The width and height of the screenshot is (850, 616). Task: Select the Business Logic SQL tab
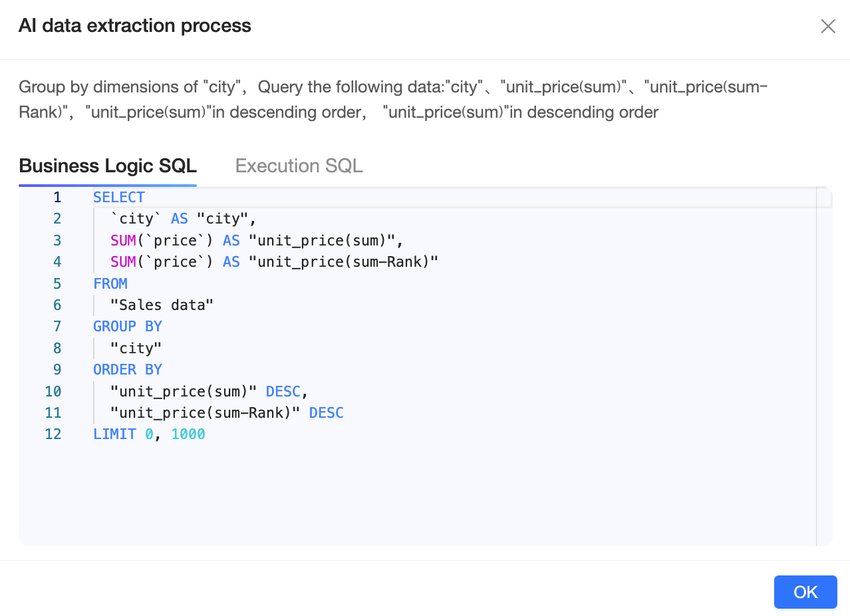108,166
